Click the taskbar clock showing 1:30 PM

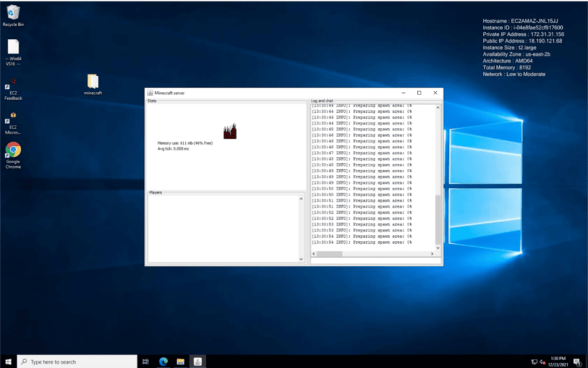tap(558, 361)
